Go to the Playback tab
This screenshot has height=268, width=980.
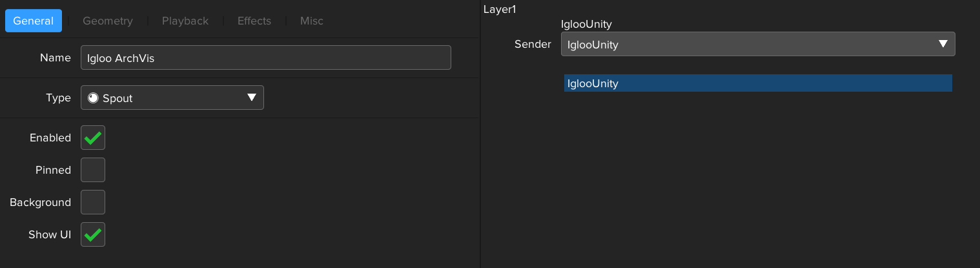point(185,21)
